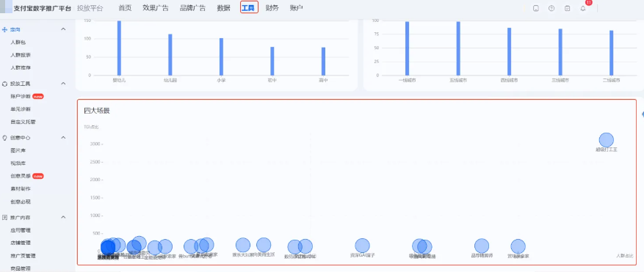Click the 三线城市 bar in the right chart
The height and width of the screenshot is (272, 644).
coord(560,52)
